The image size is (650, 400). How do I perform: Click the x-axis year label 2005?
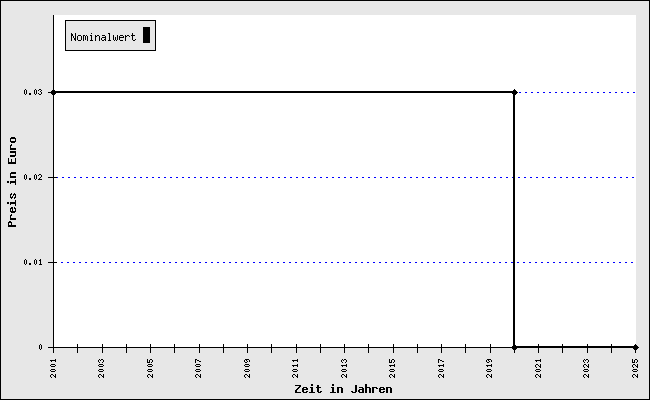point(150,368)
